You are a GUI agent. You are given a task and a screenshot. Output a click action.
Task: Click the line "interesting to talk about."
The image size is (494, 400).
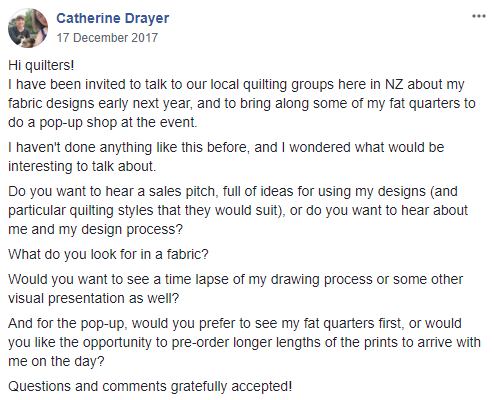click(x=82, y=166)
